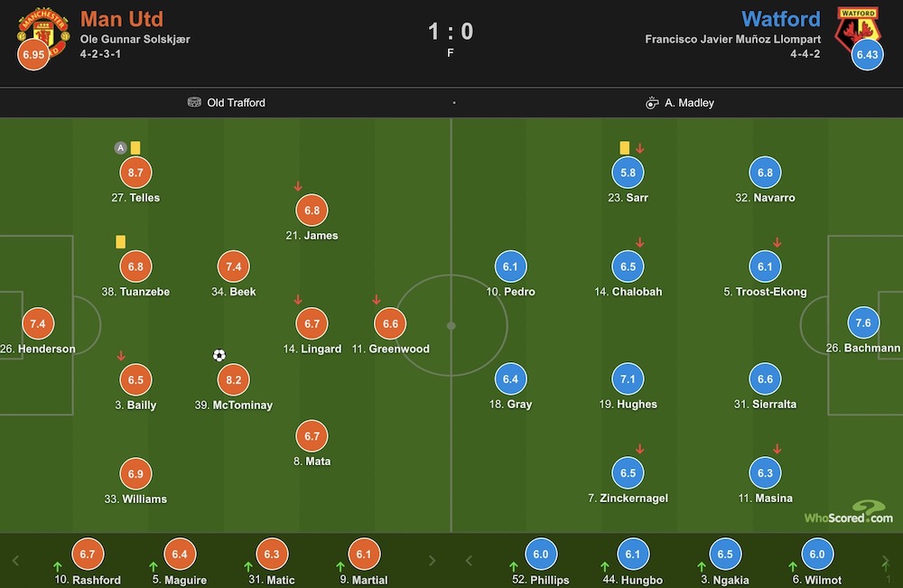Click the assist 'A' badge above Telles
This screenshot has height=588, width=903.
tap(120, 148)
